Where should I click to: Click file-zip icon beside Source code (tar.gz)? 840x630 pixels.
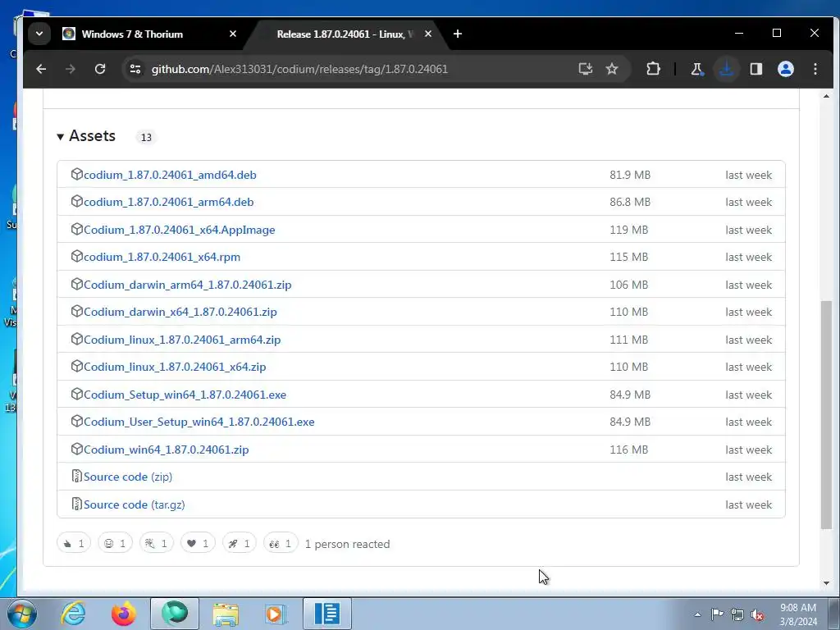tap(76, 504)
